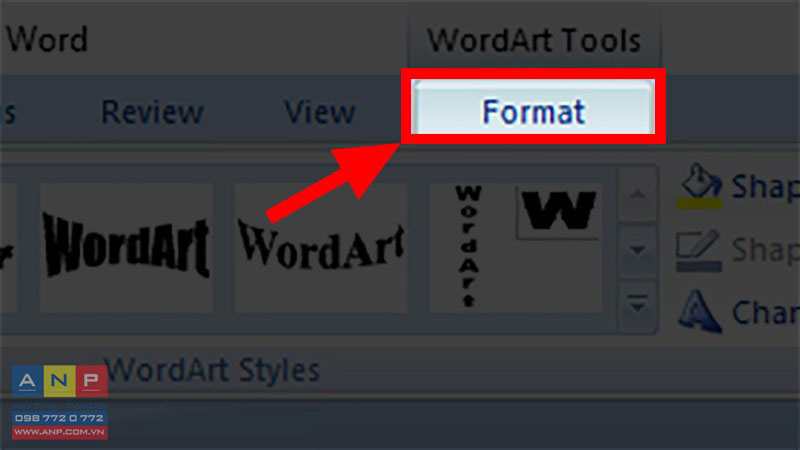Switch to the Review tab
The width and height of the screenshot is (800, 450).
click(153, 112)
